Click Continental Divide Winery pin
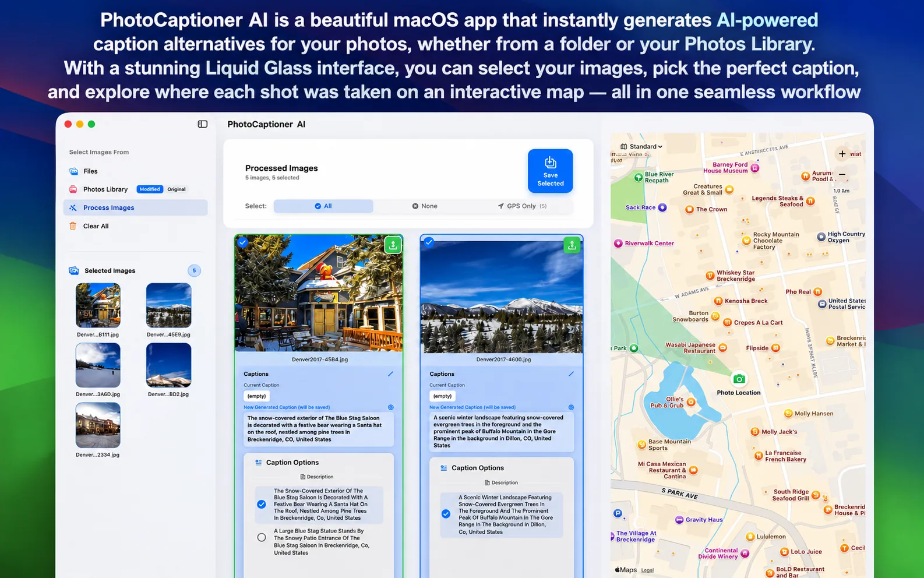This screenshot has height=578, width=924. pos(745,554)
